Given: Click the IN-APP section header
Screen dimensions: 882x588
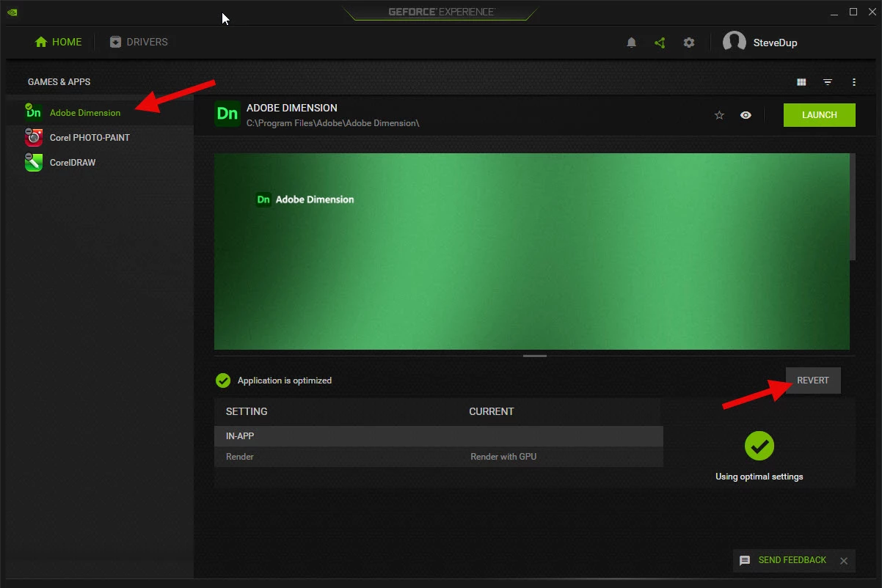Looking at the screenshot, I should click(x=439, y=436).
